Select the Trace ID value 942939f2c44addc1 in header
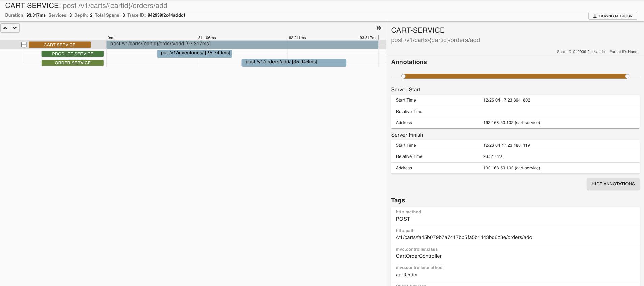 tap(166, 15)
